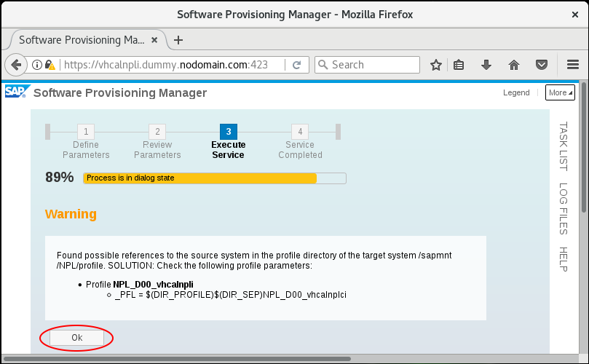Click the Firefox back arrow button

16,65
